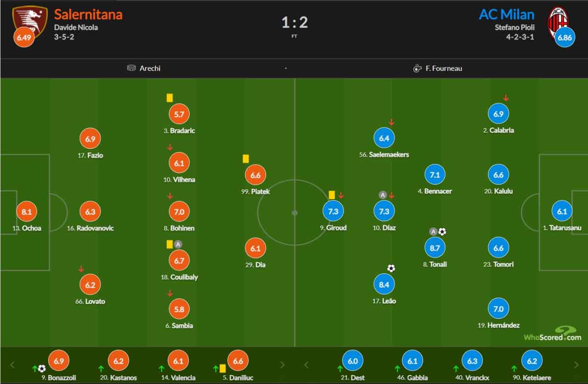Click Giroud's yellow card icon
This screenshot has width=588, height=384.
(x=332, y=195)
